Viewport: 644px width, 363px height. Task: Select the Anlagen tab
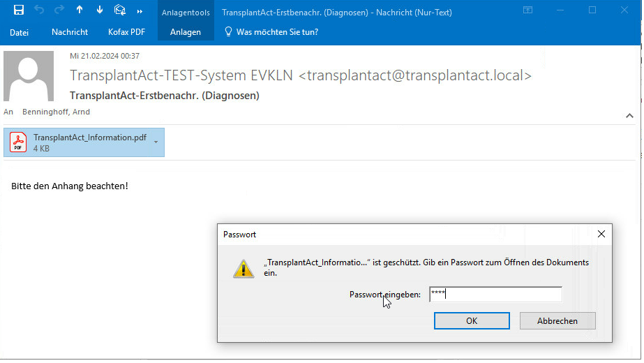pos(186,32)
